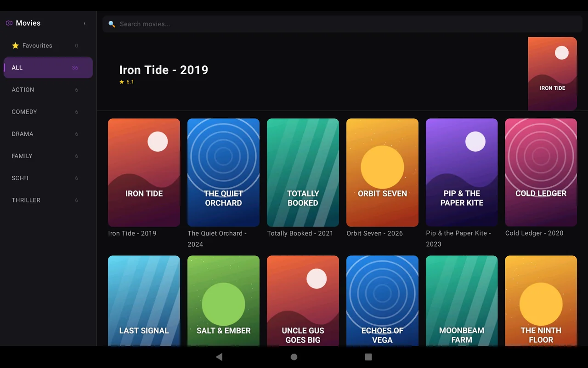Screen dimensions: 588x368
Task: Select the THRILLER category
Action: tap(48, 200)
